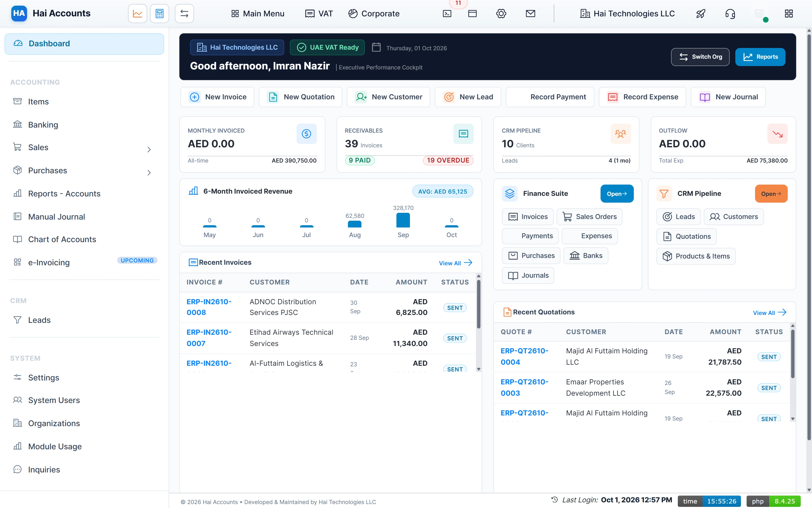
Task: Open the calculator icon in header
Action: click(159, 14)
